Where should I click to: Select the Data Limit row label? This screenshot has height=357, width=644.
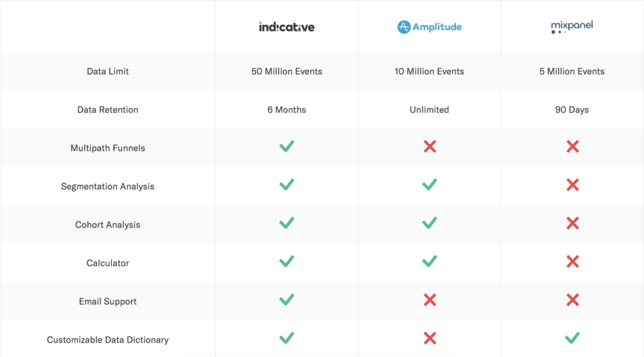(108, 72)
